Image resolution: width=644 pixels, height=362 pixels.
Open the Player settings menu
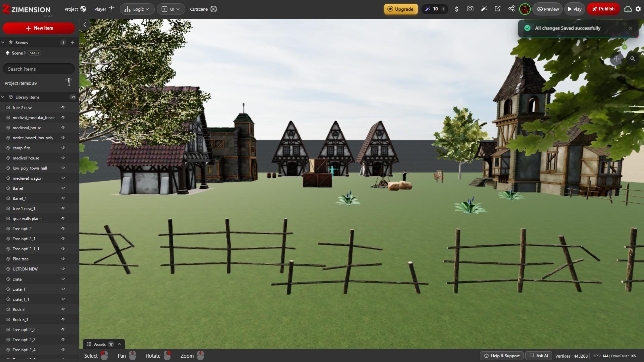tap(104, 9)
